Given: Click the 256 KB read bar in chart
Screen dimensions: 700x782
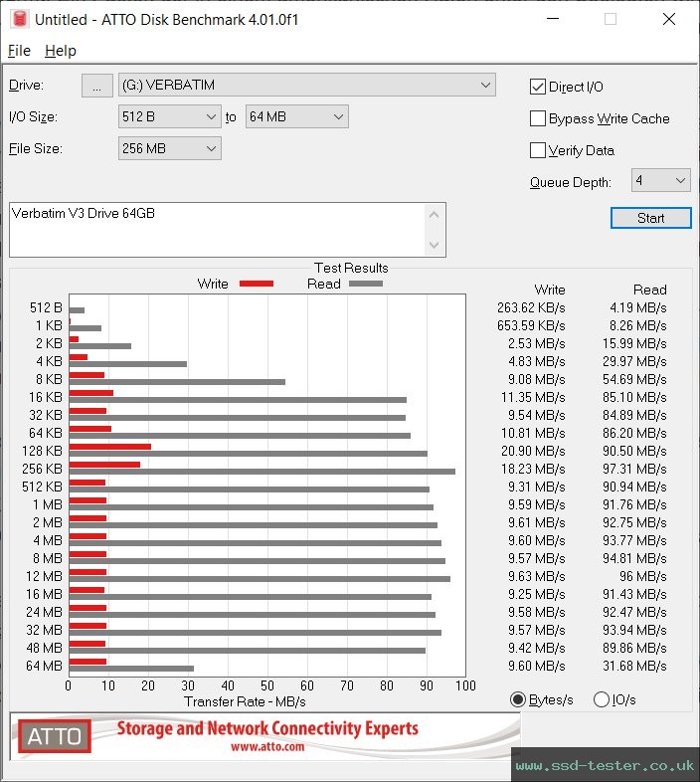Looking at the screenshot, I should (x=262, y=472).
